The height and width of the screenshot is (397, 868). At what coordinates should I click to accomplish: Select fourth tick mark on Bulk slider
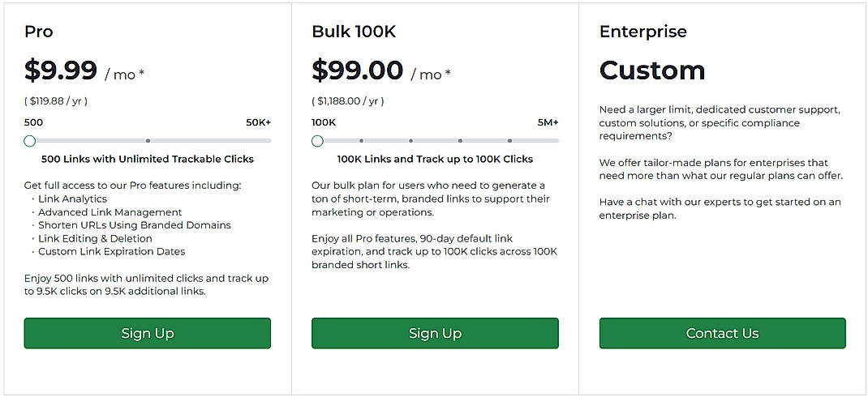[509, 141]
